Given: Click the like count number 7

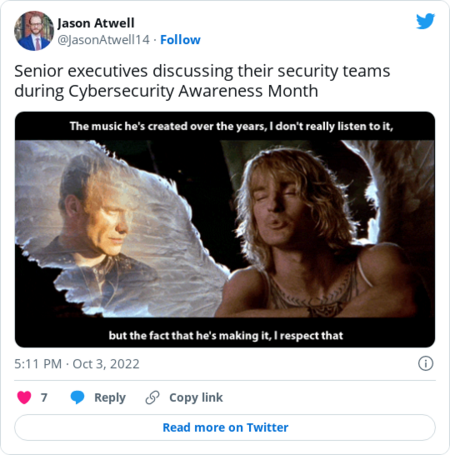Looking at the screenshot, I should click(44, 397).
